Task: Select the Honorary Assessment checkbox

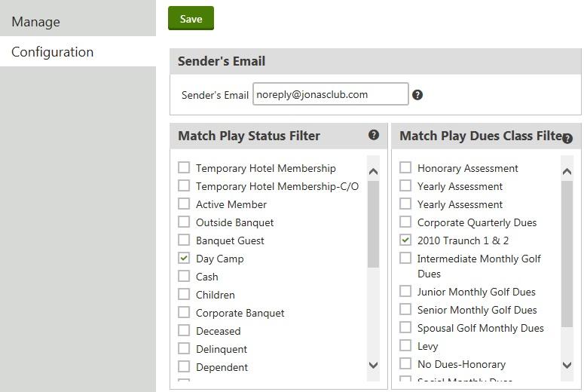Action: click(405, 167)
